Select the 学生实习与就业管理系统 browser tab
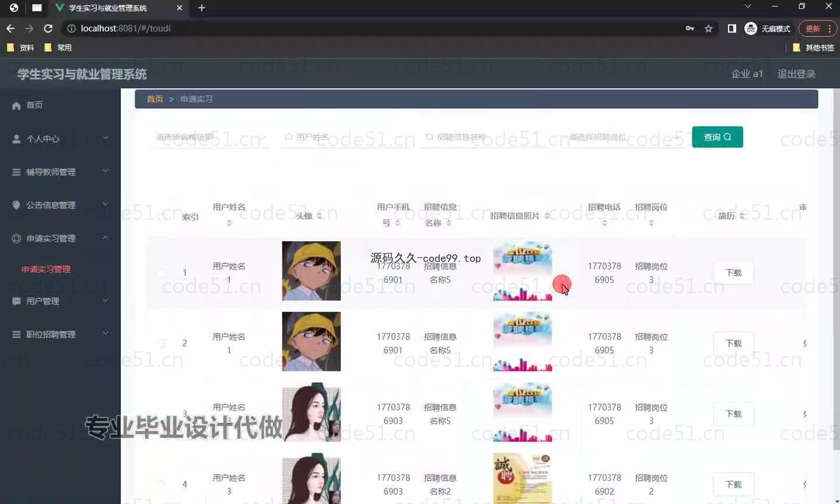 (x=118, y=8)
